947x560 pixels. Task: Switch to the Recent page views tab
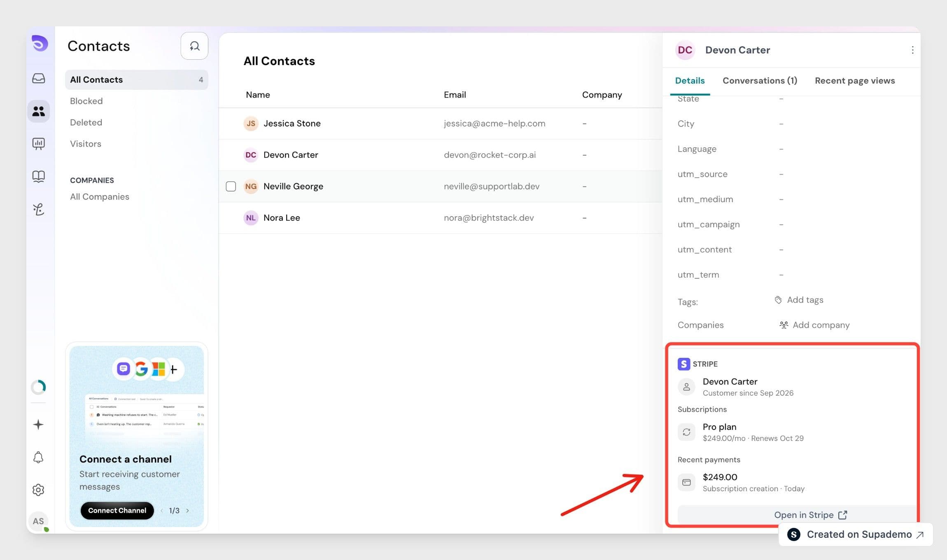click(x=855, y=81)
